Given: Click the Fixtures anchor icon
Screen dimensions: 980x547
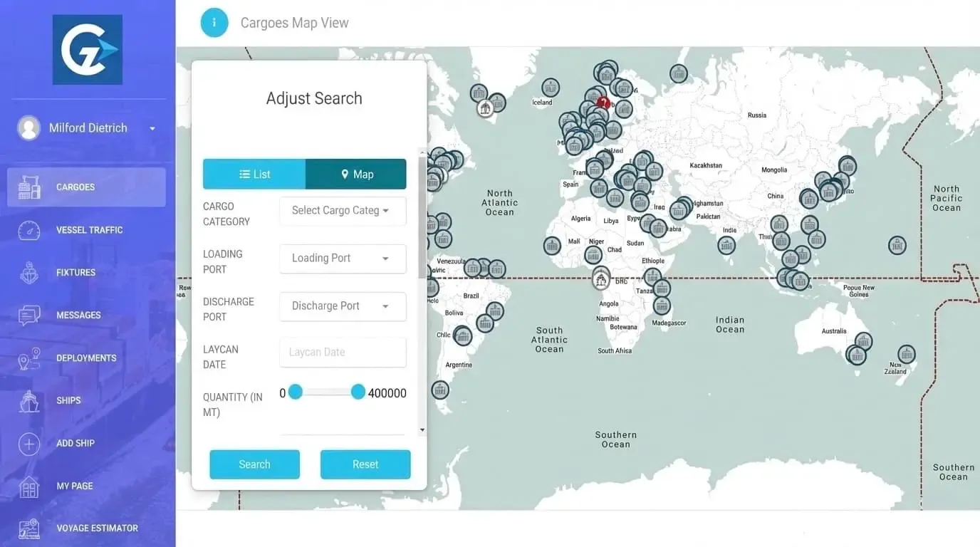Looking at the screenshot, I should pyautogui.click(x=28, y=272).
